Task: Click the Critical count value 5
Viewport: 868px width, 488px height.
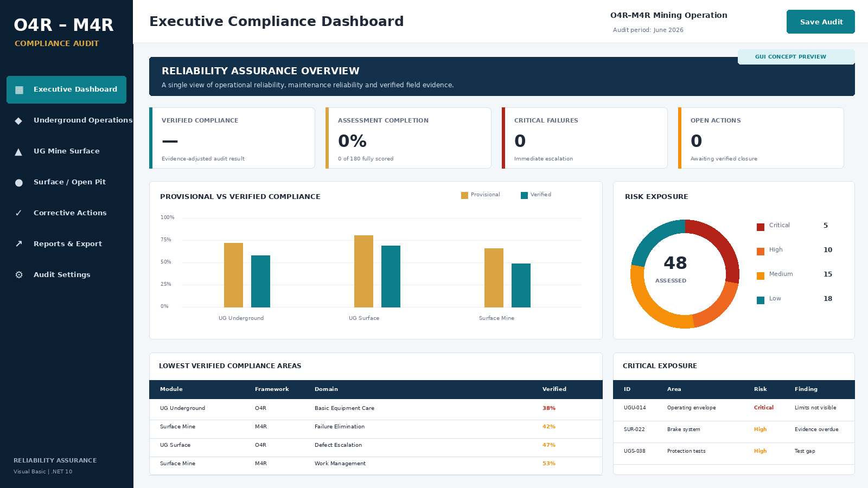Action: click(x=826, y=226)
